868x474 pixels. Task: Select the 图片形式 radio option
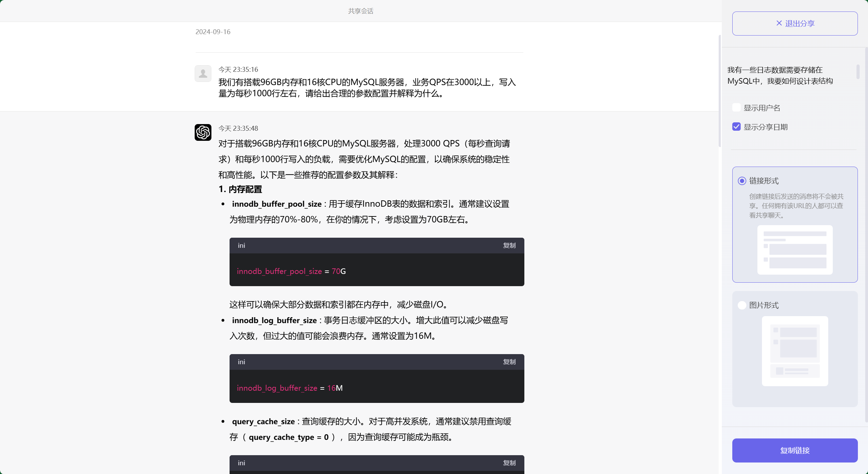click(742, 305)
